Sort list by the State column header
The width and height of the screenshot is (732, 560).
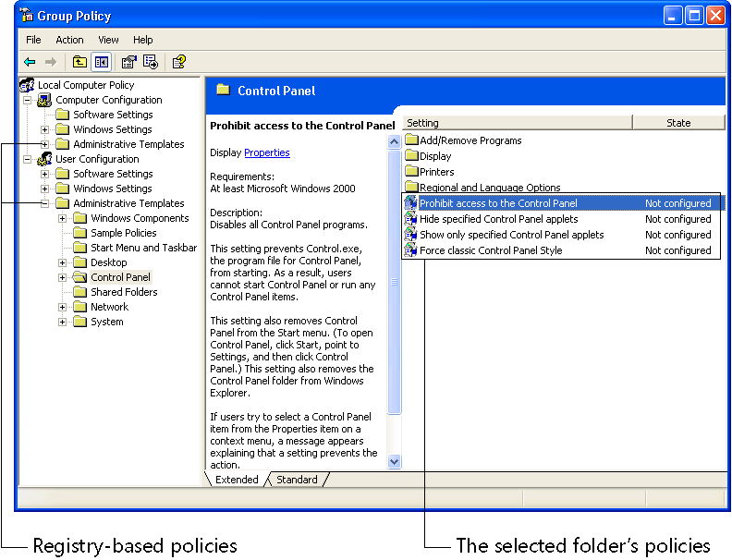coord(677,123)
